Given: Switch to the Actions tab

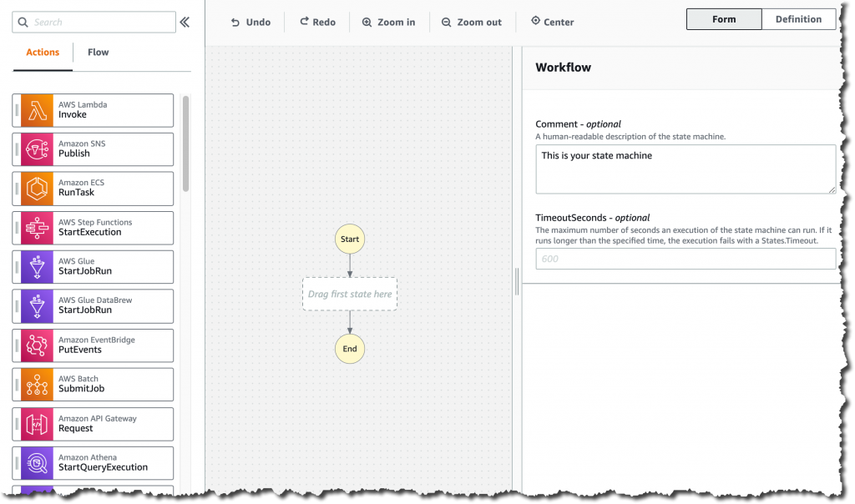Looking at the screenshot, I should [42, 52].
